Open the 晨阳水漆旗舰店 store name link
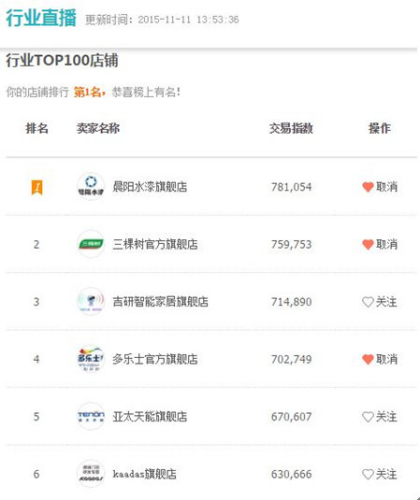420x500 pixels. pos(150,187)
